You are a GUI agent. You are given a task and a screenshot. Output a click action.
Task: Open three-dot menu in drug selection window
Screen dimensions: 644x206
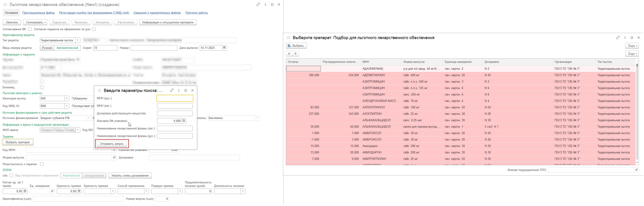click(x=625, y=38)
